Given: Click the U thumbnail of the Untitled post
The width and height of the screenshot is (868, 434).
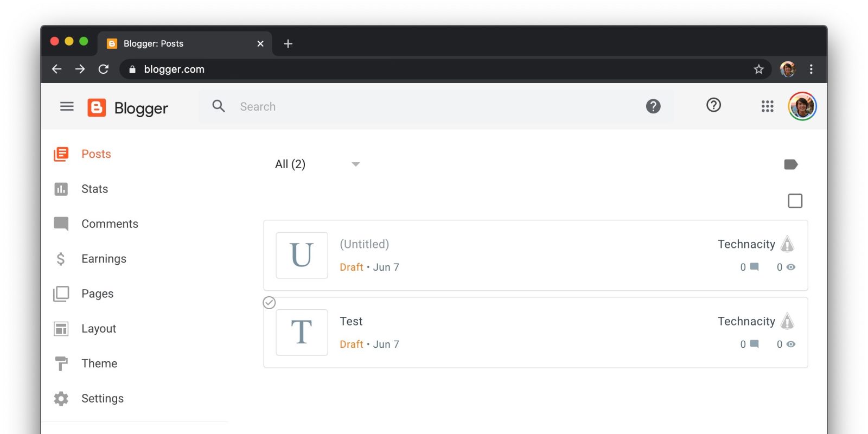Looking at the screenshot, I should tap(302, 256).
